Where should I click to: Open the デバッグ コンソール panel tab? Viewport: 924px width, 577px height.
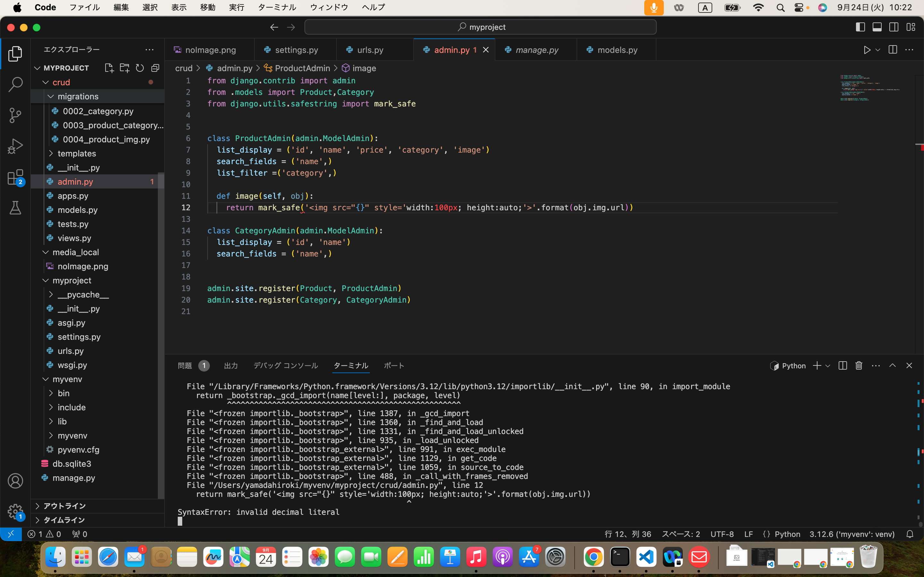285,365
